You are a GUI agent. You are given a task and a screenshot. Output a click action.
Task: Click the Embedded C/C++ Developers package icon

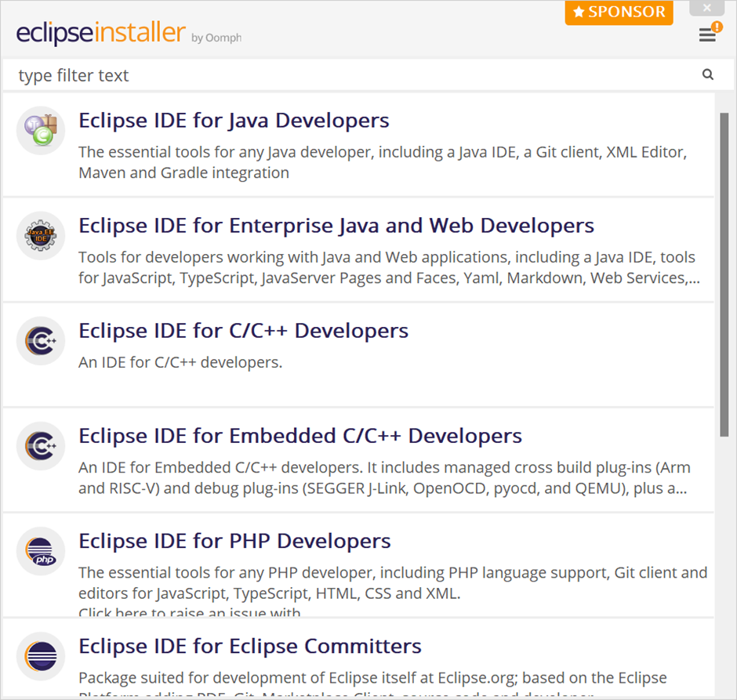click(41, 446)
